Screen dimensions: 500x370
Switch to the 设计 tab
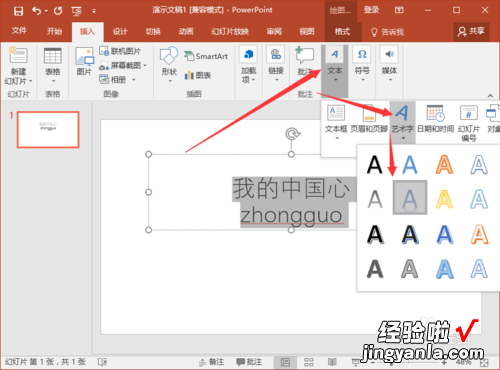120,32
